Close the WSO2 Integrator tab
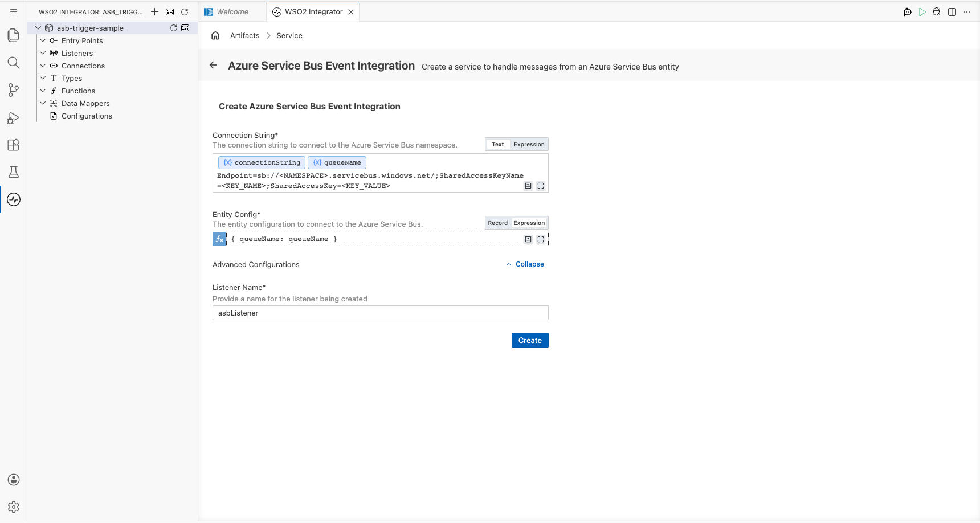Screen dimensions: 980x523 351,11
